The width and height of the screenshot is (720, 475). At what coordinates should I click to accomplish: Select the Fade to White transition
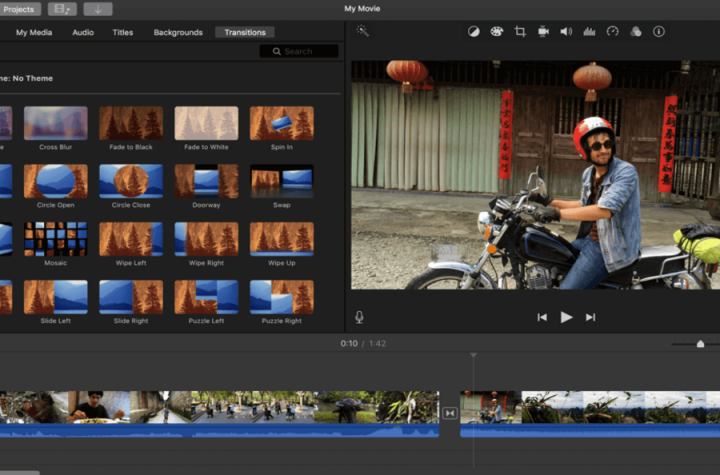(x=206, y=123)
